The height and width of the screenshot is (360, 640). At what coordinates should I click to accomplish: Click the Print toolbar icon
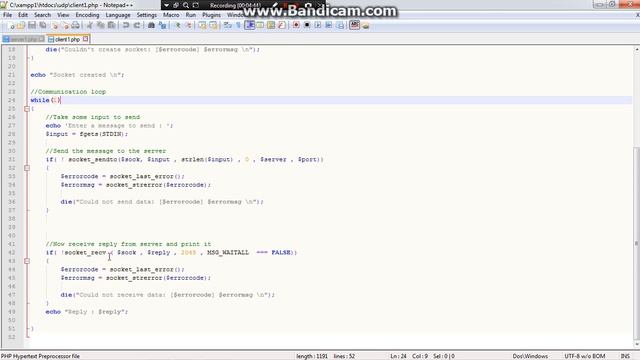[x=76, y=25]
